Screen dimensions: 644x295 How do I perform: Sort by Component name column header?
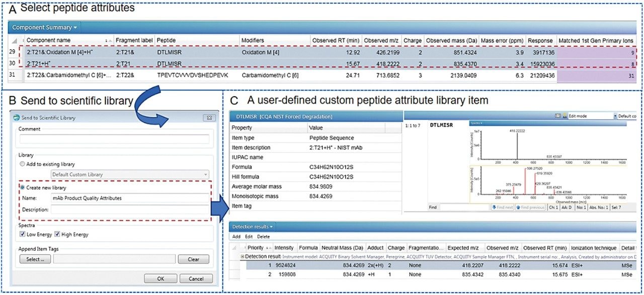coord(69,40)
